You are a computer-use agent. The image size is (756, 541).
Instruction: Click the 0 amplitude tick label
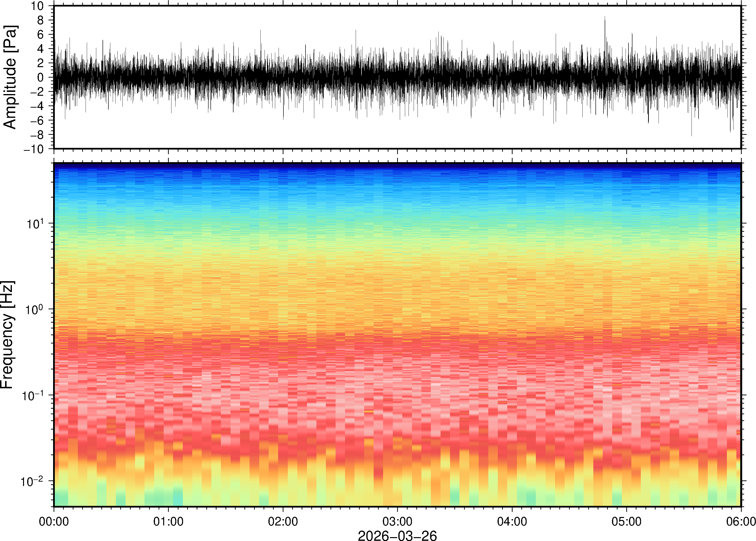pyautogui.click(x=41, y=78)
